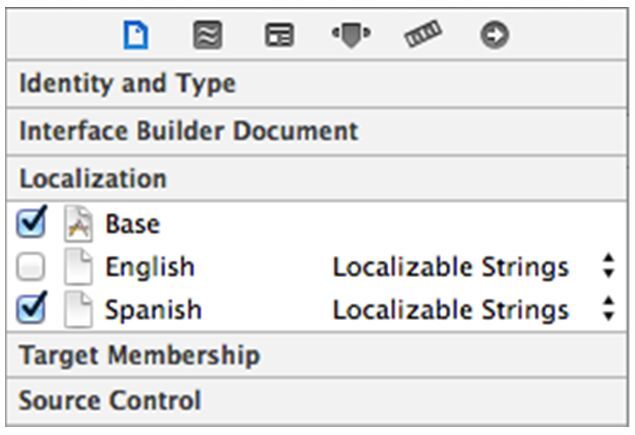Expand the Interface Builder Document section

[317, 131]
